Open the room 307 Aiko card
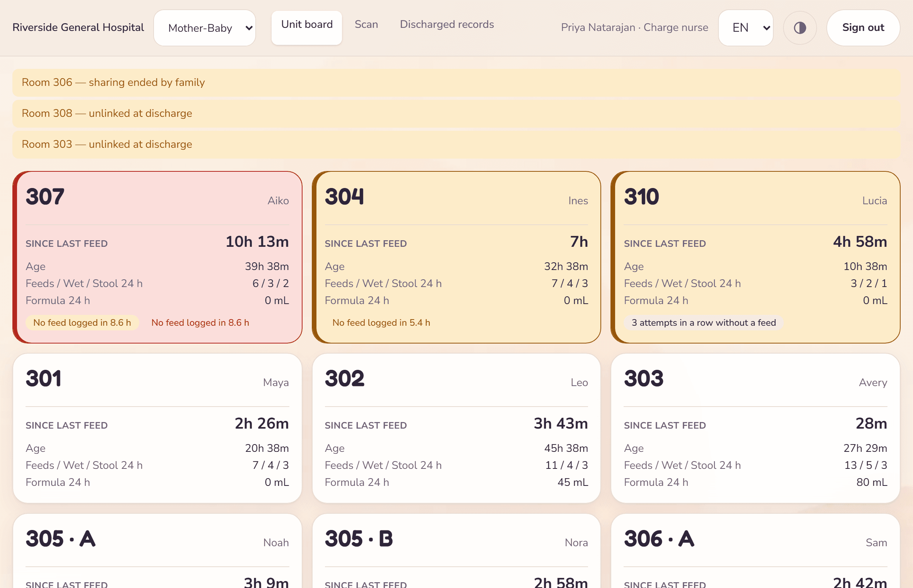 pos(157,257)
